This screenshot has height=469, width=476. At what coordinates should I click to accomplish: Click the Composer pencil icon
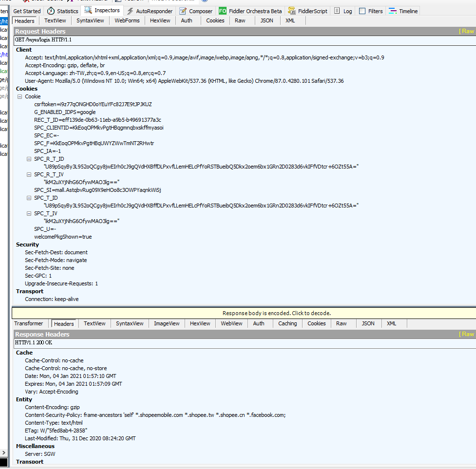183,11
